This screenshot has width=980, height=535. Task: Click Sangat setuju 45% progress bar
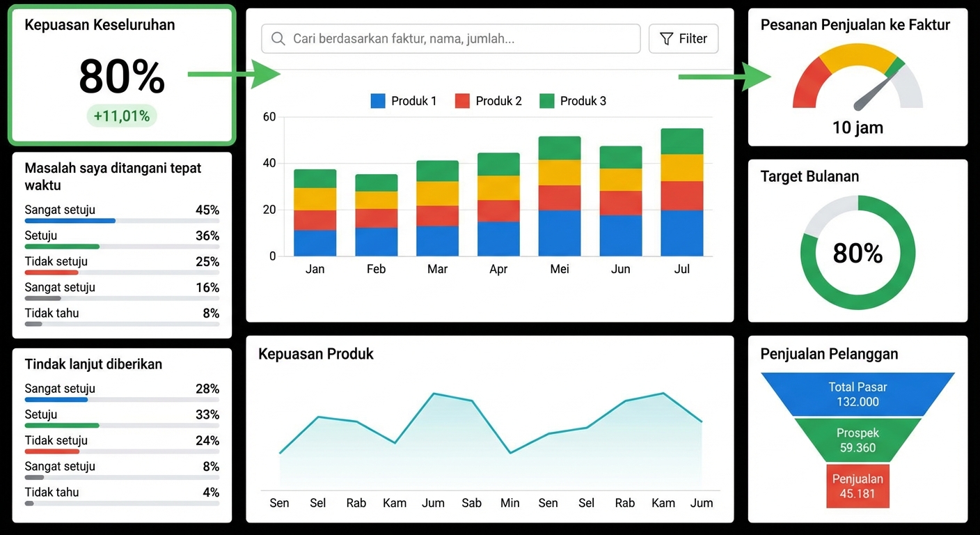tap(122, 221)
